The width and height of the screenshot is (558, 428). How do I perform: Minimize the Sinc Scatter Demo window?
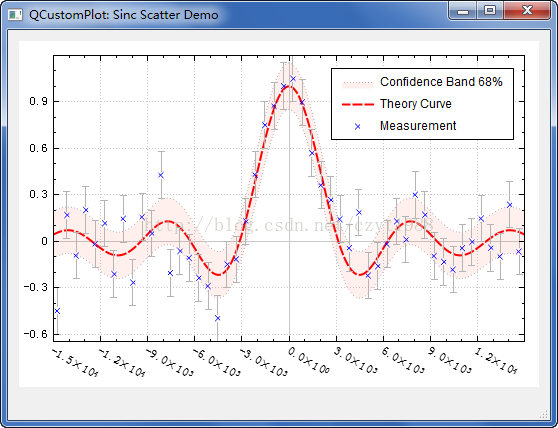click(463, 11)
